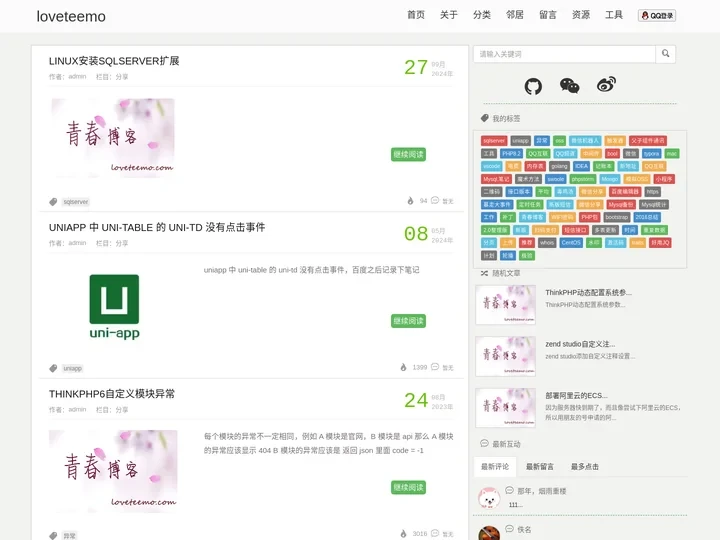This screenshot has height=540, width=720.
Task: Select the red bool tag
Action: (x=612, y=153)
